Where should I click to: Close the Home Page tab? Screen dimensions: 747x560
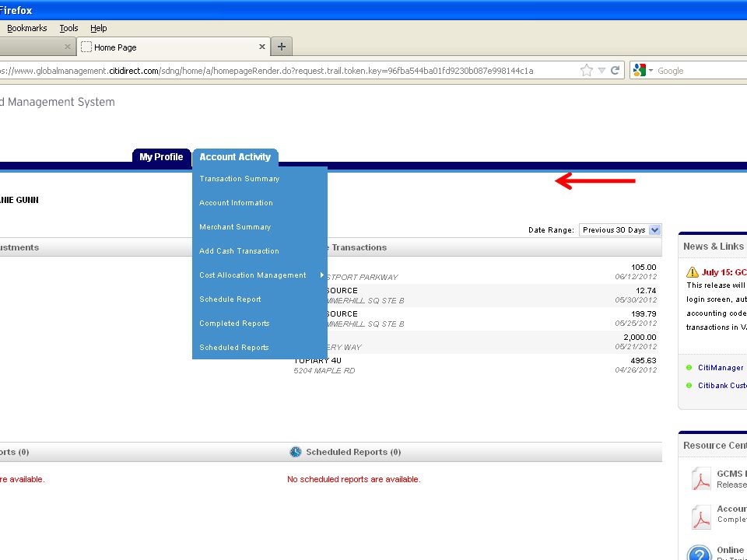click(x=261, y=47)
